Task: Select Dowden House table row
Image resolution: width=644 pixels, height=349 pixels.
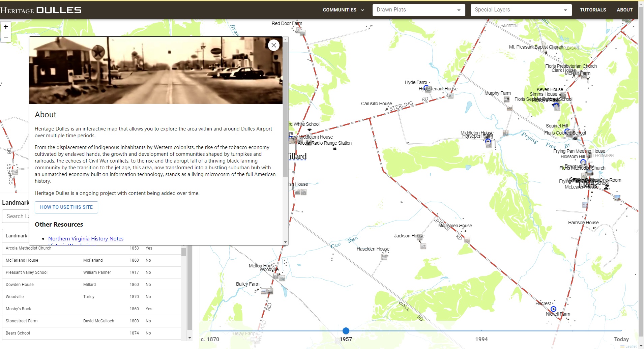Action: pyautogui.click(x=91, y=285)
